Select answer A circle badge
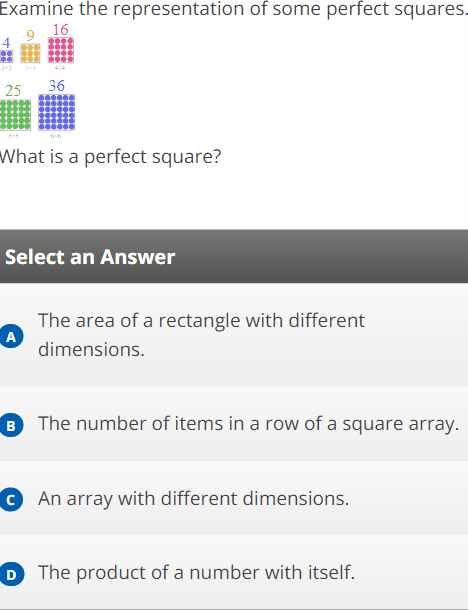This screenshot has height=610, width=468. (x=11, y=336)
